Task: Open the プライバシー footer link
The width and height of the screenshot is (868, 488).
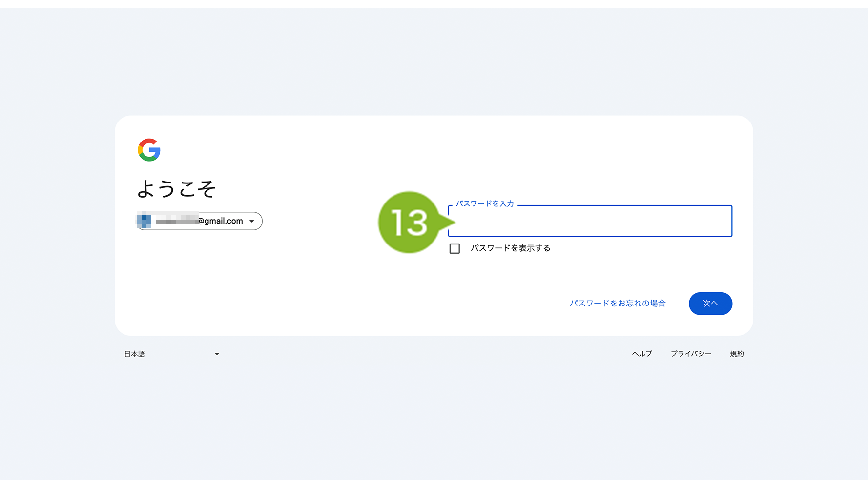Action: [x=691, y=354]
